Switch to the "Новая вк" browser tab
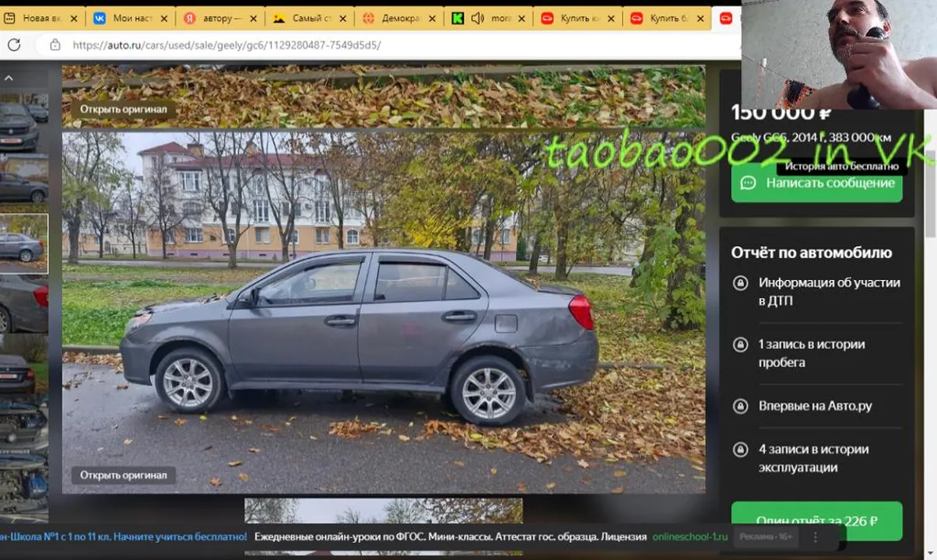Viewport: 937px width, 560px height. 42,18
